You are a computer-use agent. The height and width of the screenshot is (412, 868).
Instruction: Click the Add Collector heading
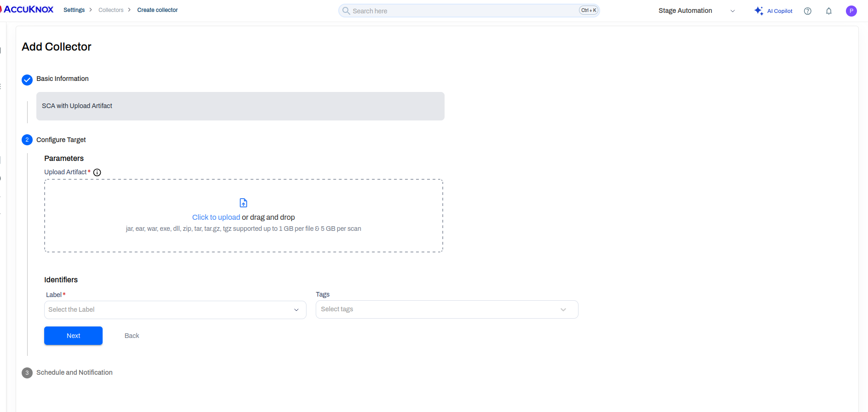[57, 47]
